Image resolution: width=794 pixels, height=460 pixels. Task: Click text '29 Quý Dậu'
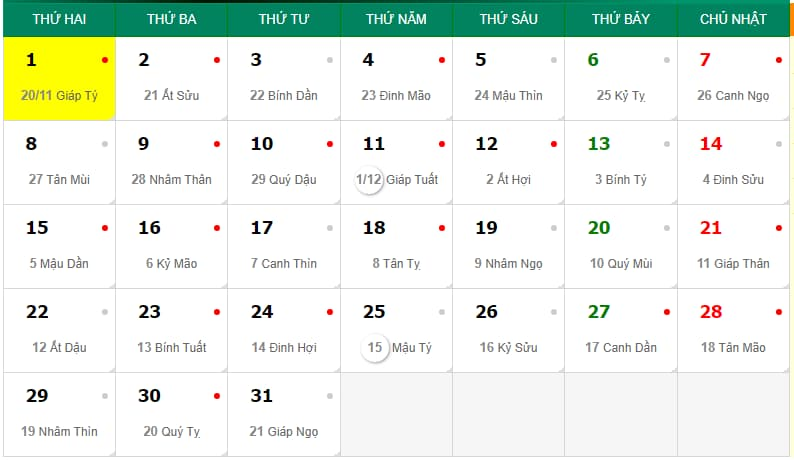(x=284, y=180)
